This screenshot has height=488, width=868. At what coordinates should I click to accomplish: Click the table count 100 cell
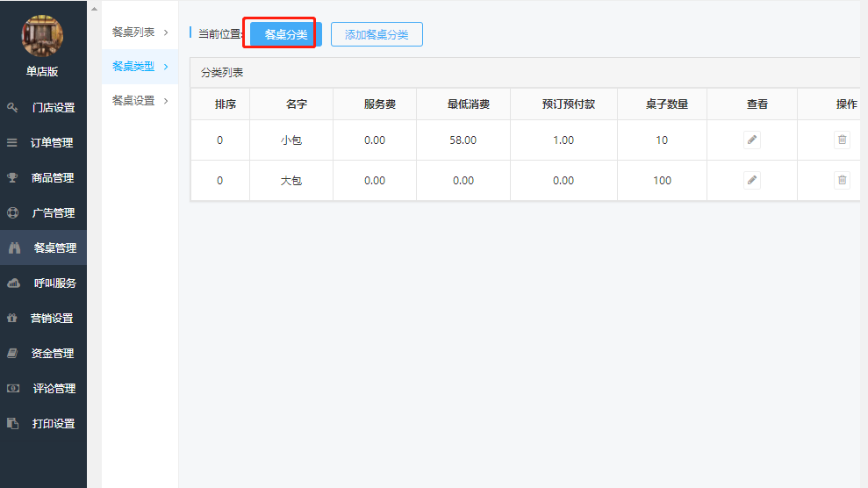coord(662,181)
